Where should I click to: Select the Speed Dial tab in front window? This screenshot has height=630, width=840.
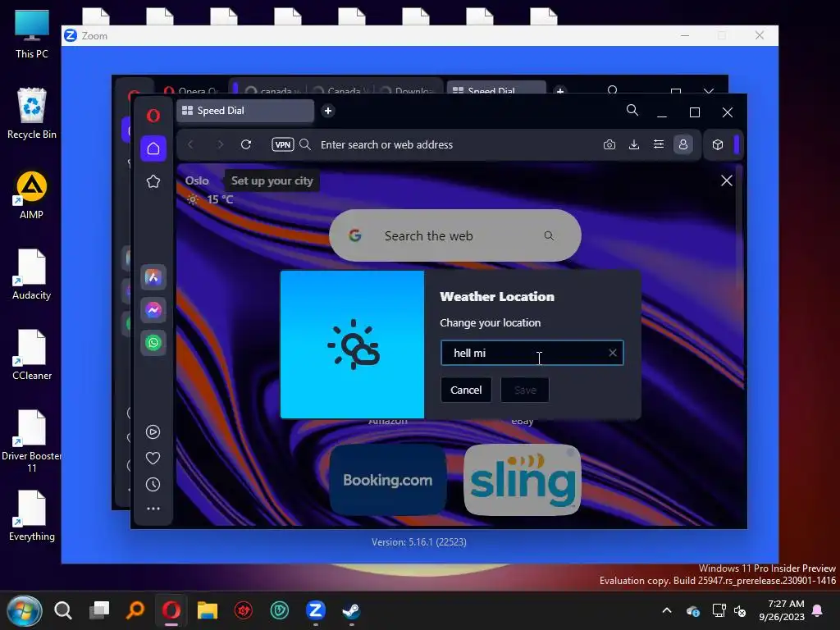245,111
